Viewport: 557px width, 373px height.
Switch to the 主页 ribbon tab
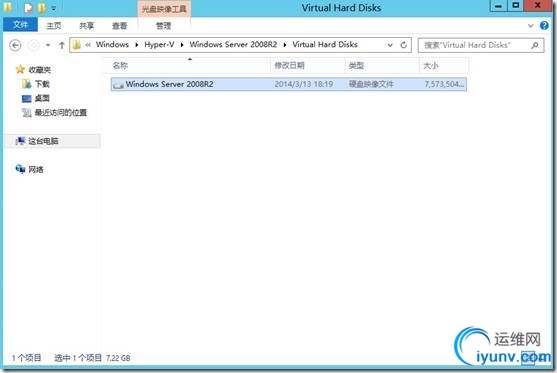(54, 26)
